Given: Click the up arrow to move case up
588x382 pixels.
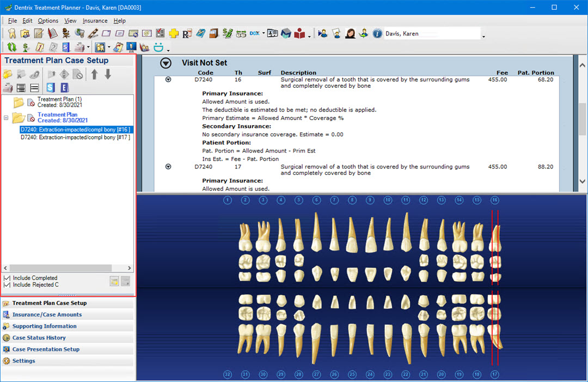Looking at the screenshot, I should (94, 74).
